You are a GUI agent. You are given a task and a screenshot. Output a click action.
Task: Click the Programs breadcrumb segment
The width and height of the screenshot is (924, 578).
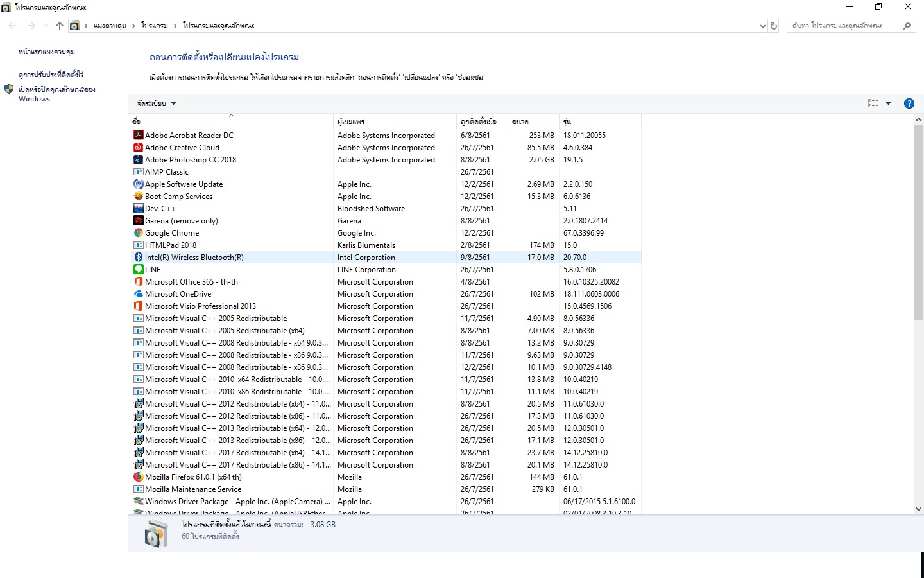point(155,26)
